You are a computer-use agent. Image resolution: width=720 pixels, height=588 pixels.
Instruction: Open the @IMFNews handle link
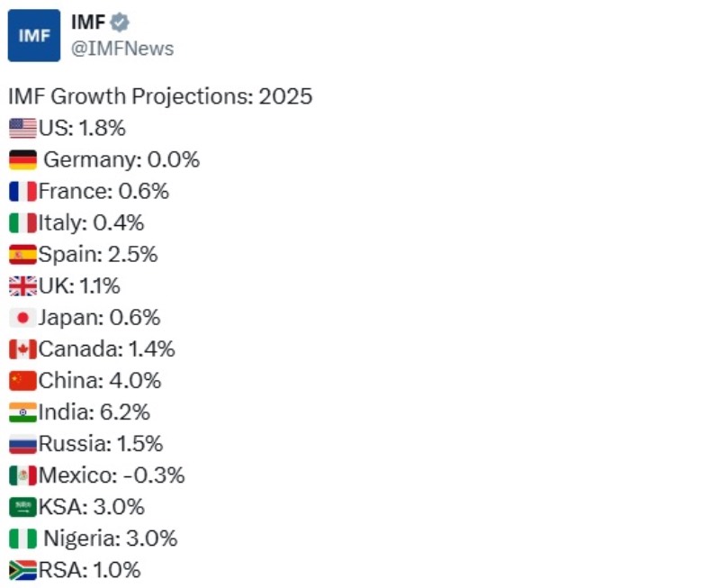(x=122, y=49)
